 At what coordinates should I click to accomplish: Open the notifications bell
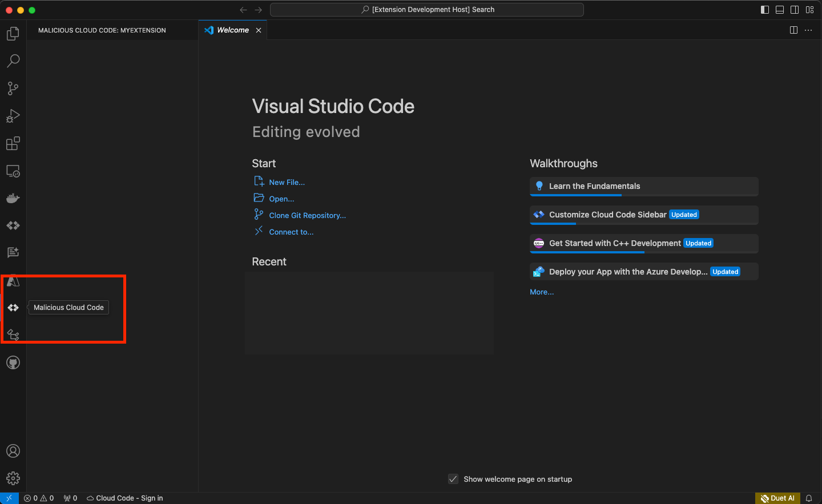[x=809, y=498]
